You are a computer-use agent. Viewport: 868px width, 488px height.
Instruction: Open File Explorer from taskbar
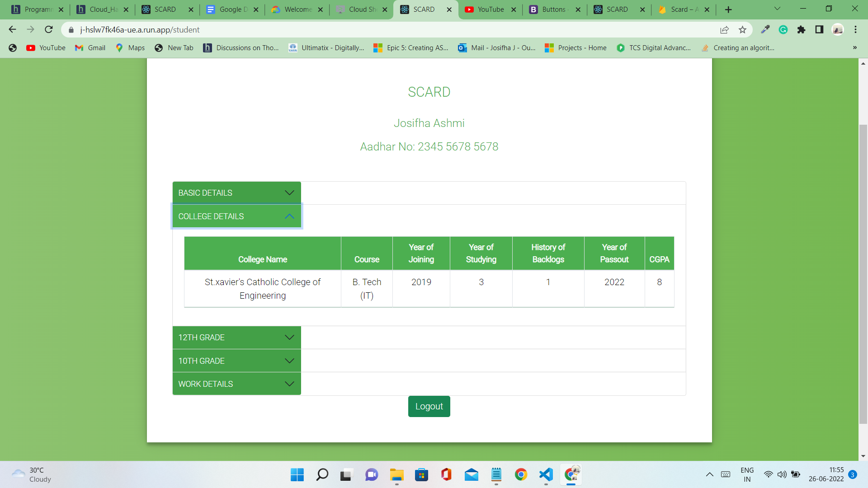(396, 474)
